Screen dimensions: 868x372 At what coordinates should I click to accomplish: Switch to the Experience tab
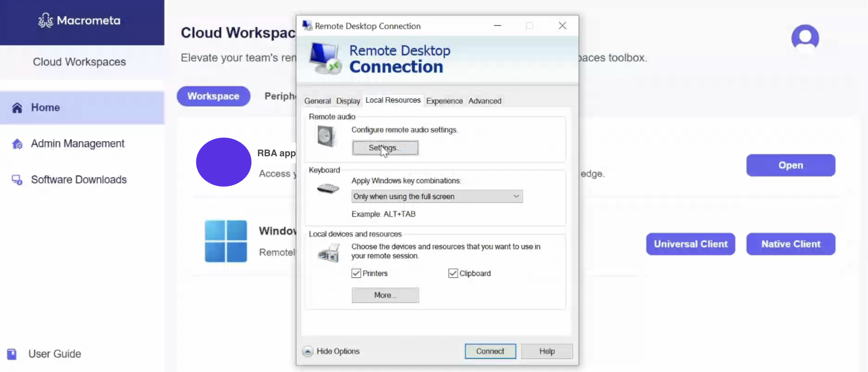coord(444,101)
